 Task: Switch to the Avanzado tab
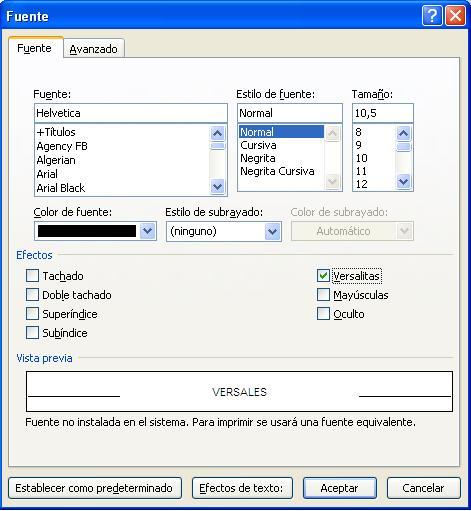click(93, 49)
